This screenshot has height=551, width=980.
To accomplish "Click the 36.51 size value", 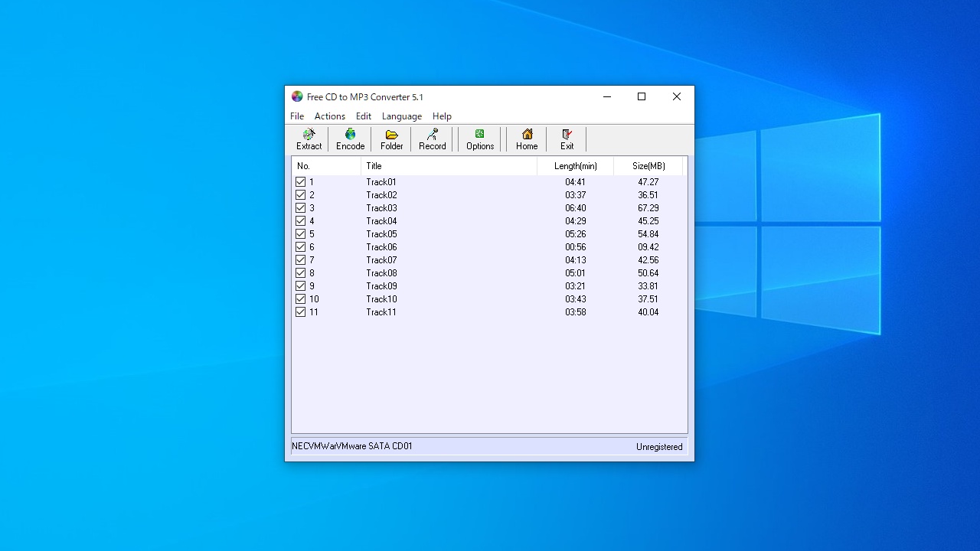I will pyautogui.click(x=648, y=195).
